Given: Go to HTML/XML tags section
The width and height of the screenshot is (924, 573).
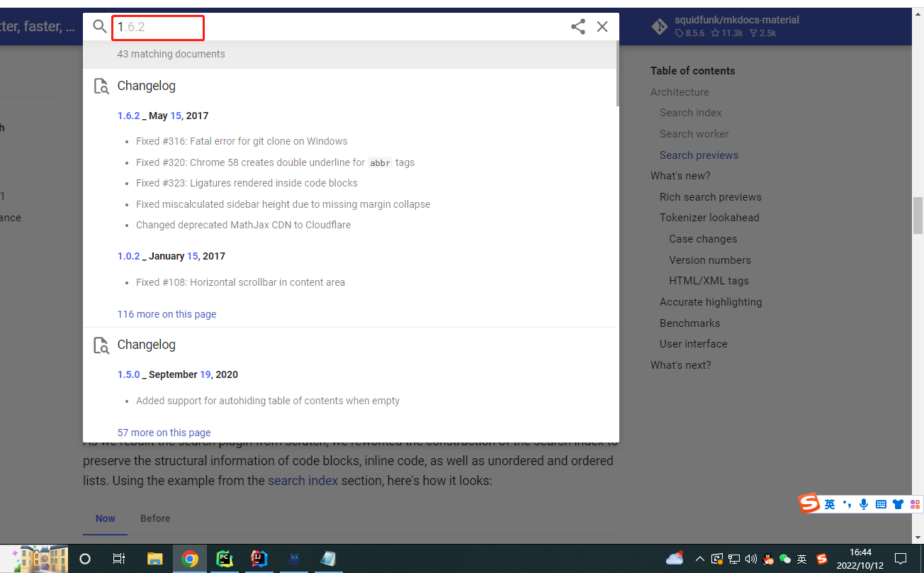Looking at the screenshot, I should [x=709, y=281].
